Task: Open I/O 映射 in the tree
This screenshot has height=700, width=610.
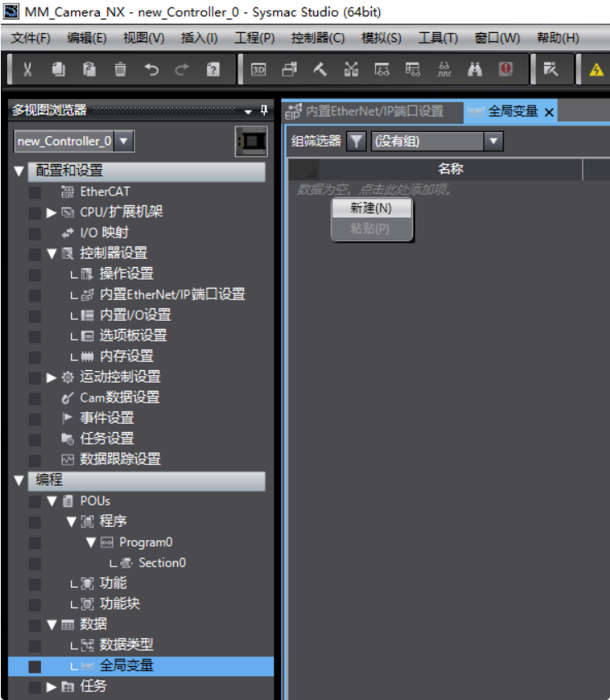Action: click(104, 233)
